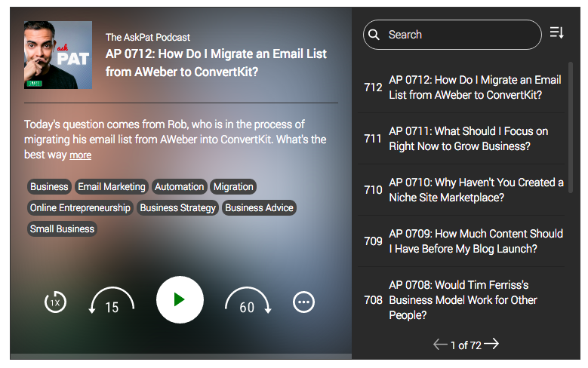This screenshot has height=368, width=588.
Task: Click the episode list scrollbar
Action: point(571,127)
